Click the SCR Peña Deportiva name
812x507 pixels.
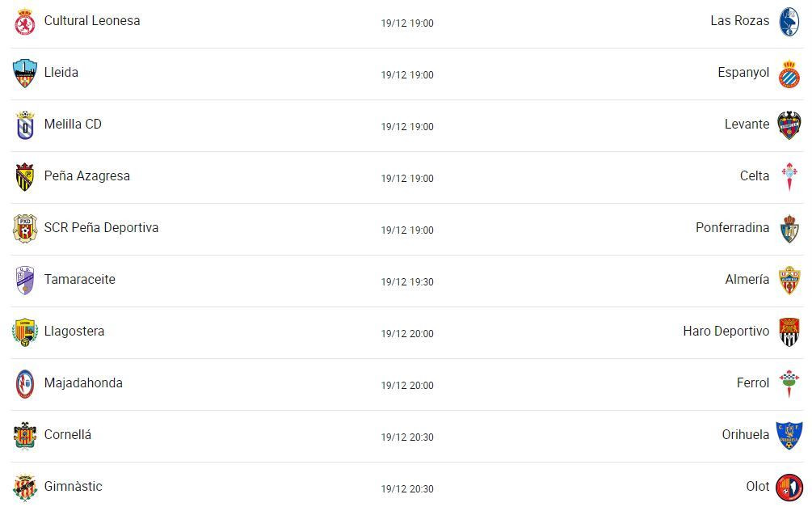coord(101,227)
